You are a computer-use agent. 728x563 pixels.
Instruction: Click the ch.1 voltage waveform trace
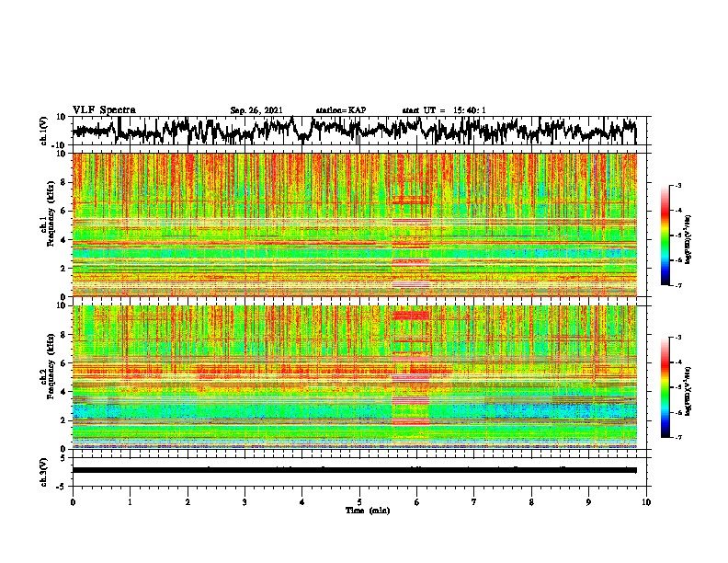click(x=354, y=130)
